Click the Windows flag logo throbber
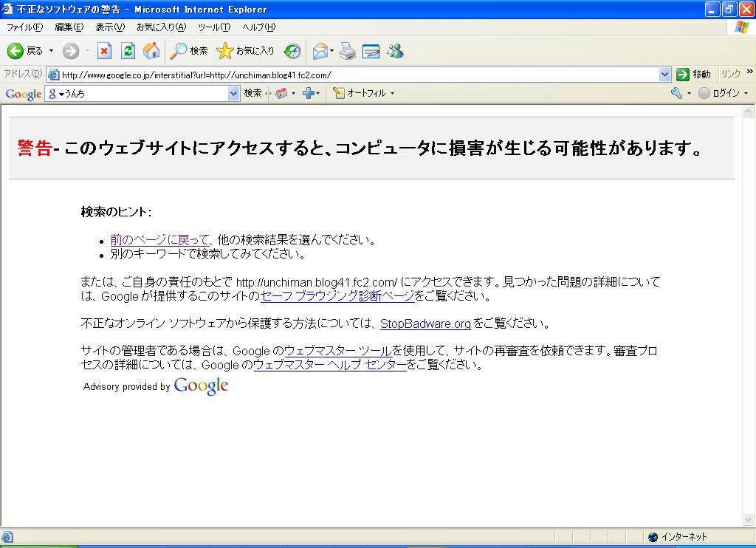Image resolution: width=756 pixels, height=548 pixels. tap(741, 27)
